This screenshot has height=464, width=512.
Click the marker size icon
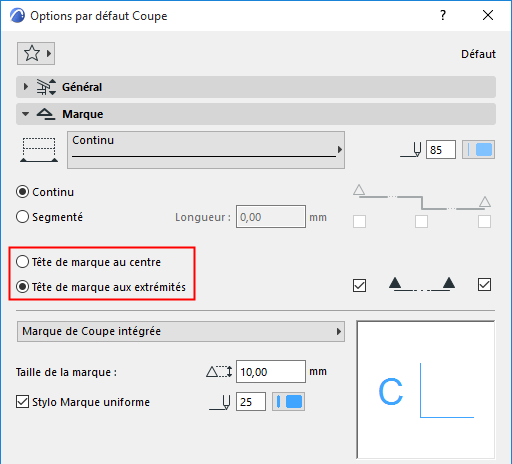pos(219,371)
